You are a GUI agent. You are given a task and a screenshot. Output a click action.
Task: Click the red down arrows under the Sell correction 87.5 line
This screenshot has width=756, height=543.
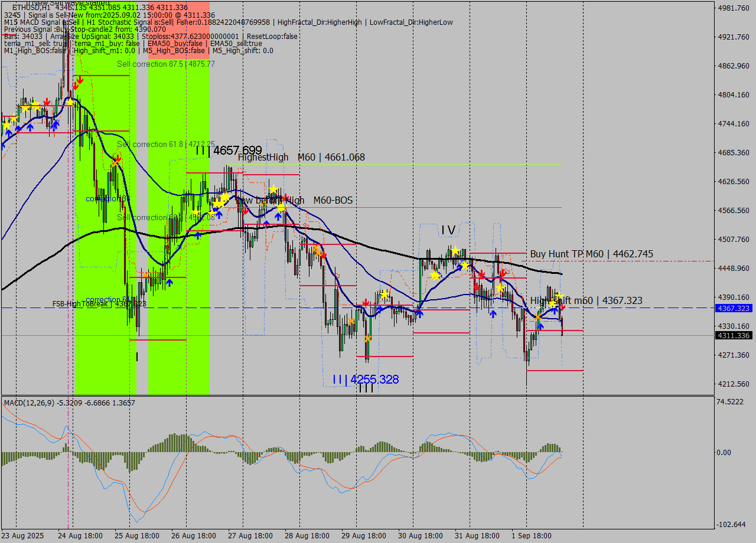pos(79,80)
